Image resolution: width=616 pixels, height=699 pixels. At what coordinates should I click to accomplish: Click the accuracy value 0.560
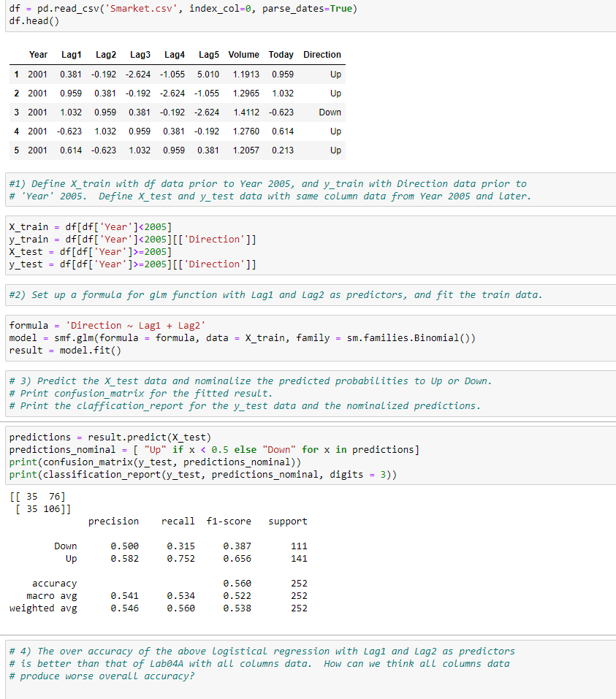click(x=237, y=584)
